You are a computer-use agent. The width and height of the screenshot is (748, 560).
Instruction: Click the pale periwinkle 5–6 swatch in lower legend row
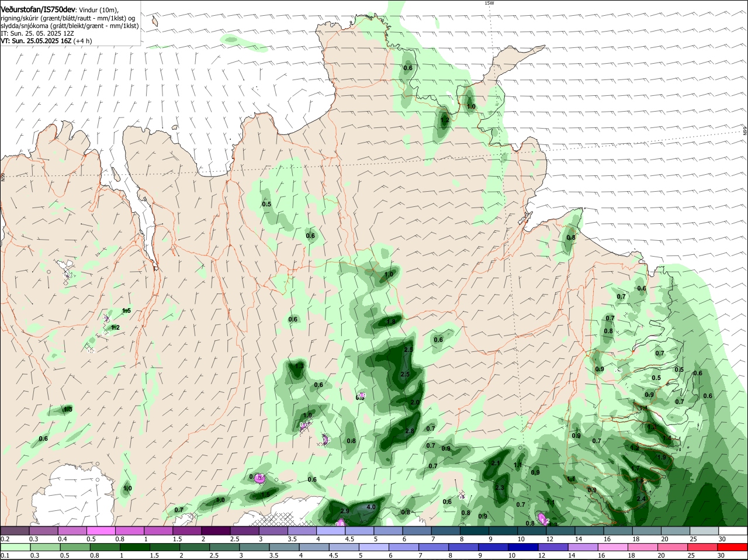pyautogui.click(x=375, y=547)
